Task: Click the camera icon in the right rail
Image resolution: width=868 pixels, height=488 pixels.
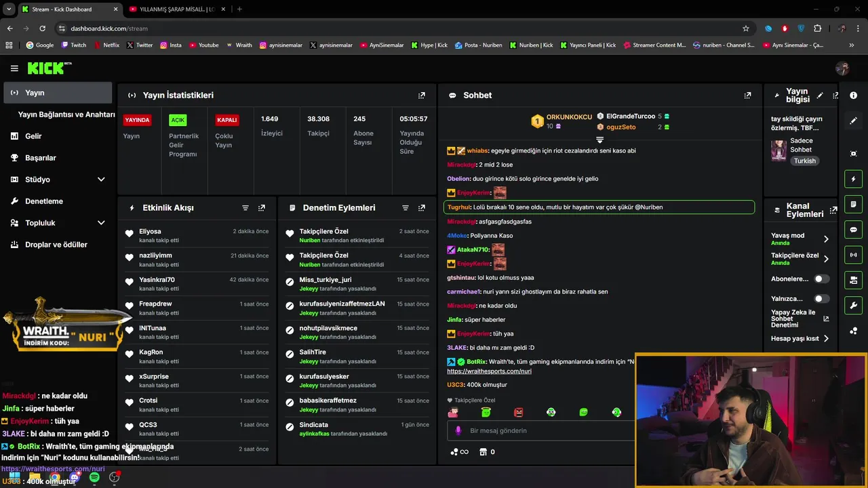Action: [854, 280]
